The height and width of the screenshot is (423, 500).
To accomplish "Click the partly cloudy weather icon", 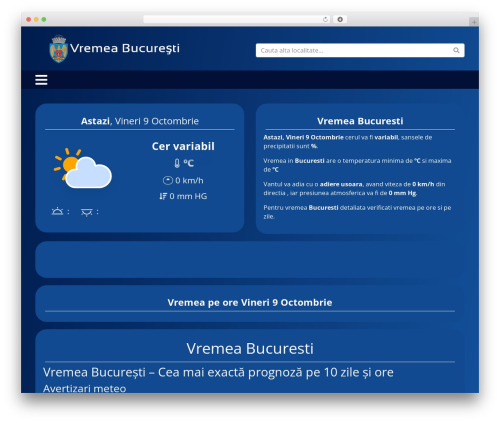I will pyautogui.click(x=83, y=169).
